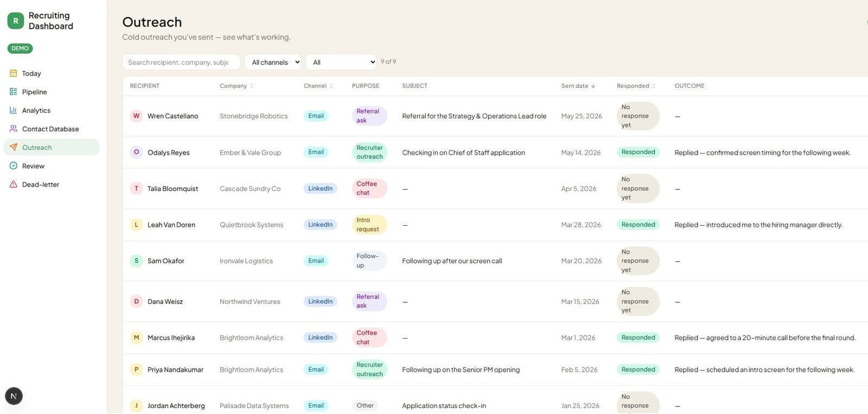Focus the recipient search field
The image size is (868, 414).
pos(181,62)
